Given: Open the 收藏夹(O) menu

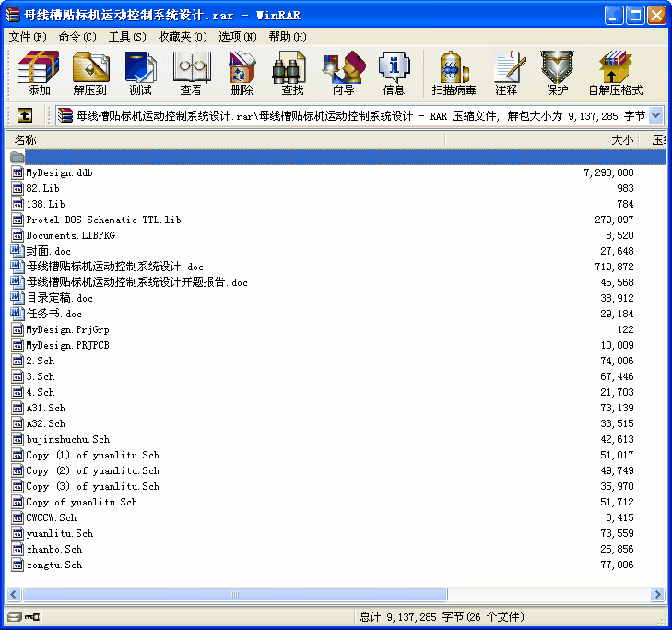Looking at the screenshot, I should pyautogui.click(x=183, y=37).
